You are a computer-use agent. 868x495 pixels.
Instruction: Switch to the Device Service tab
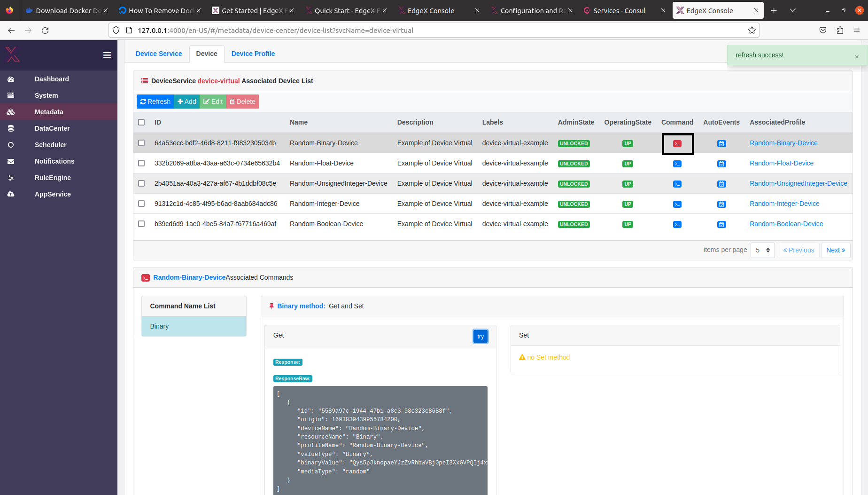pos(159,54)
